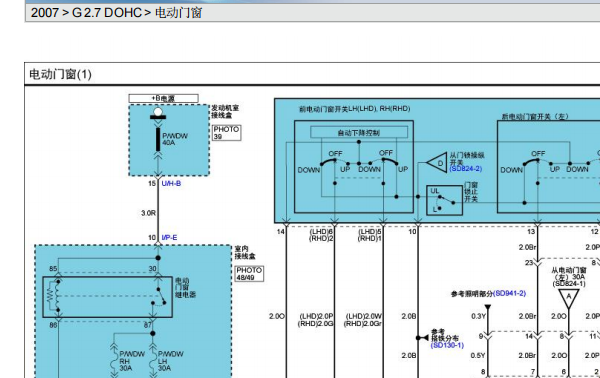Click pin 15 at the U/H-B connector

[x=152, y=184]
